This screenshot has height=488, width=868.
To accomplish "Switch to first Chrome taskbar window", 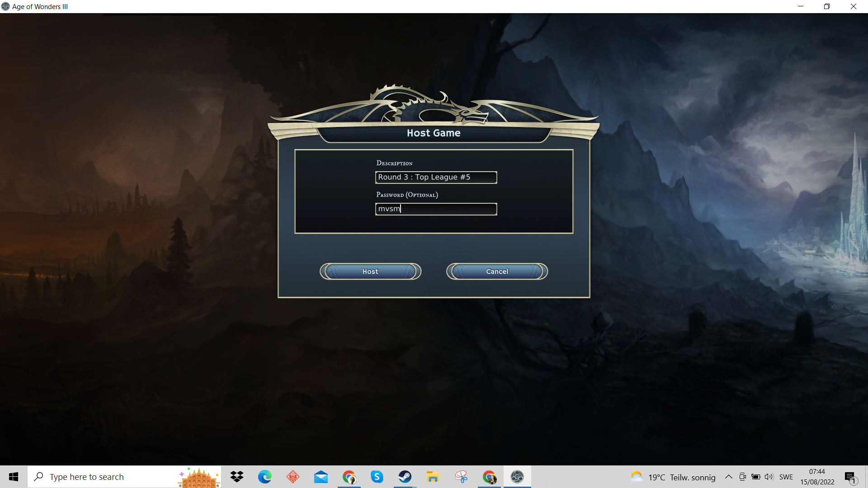I will point(349,477).
